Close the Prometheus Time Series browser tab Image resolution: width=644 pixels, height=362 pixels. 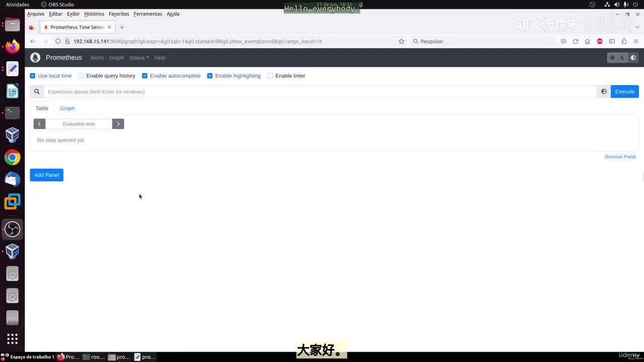coord(109,27)
